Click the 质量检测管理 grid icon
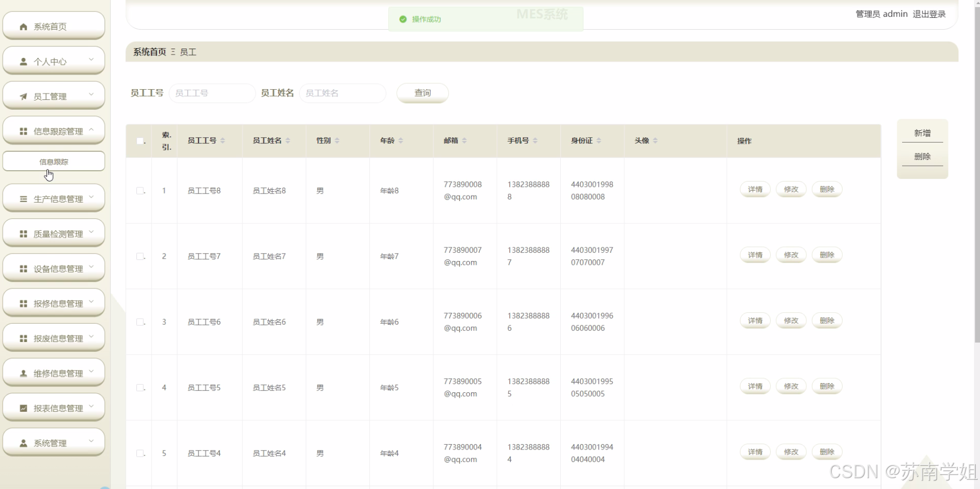 click(23, 233)
